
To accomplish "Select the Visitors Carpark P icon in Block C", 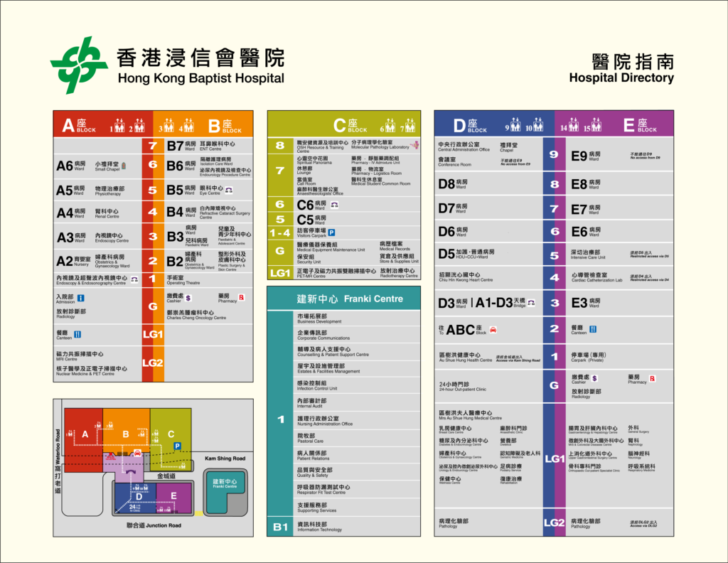I will [x=331, y=232].
